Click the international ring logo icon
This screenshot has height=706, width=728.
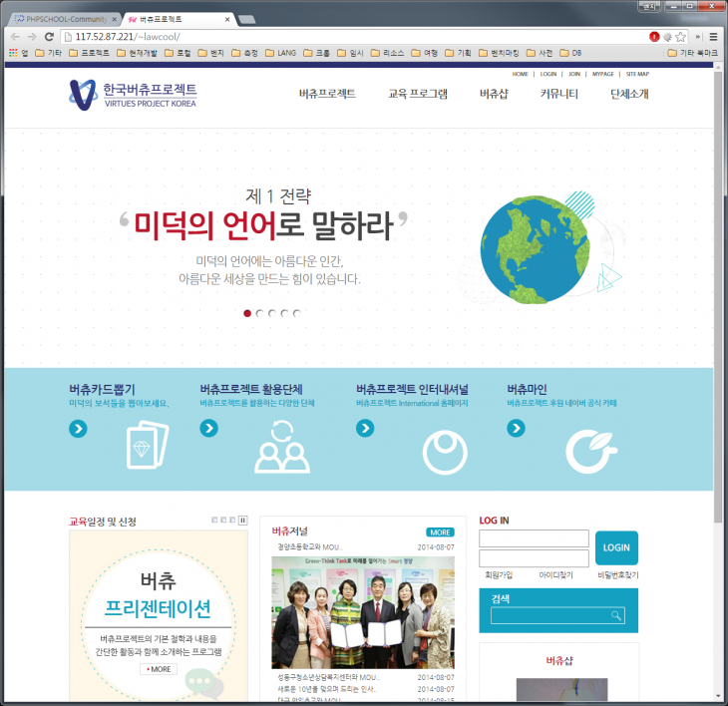coord(445,452)
